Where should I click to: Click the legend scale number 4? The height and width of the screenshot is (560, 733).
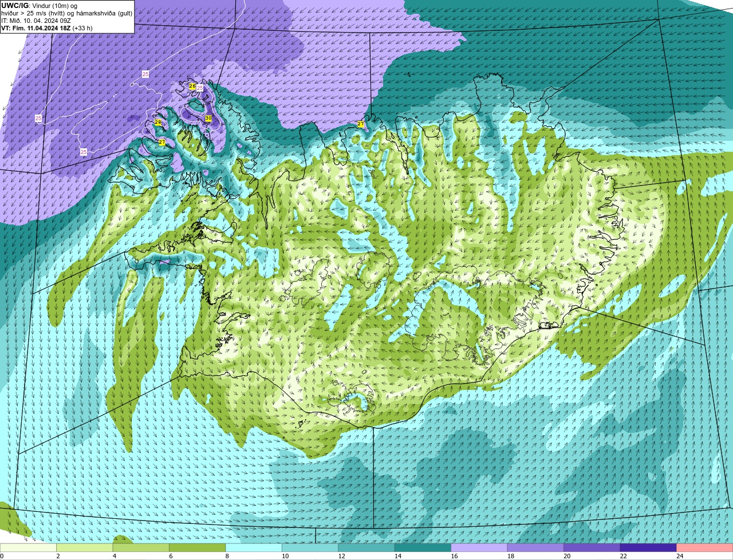[114, 556]
